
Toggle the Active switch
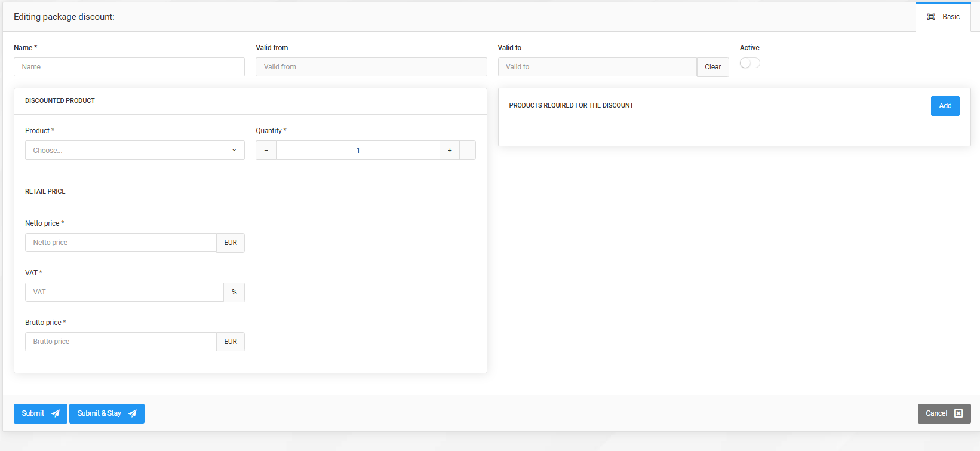[x=749, y=63]
